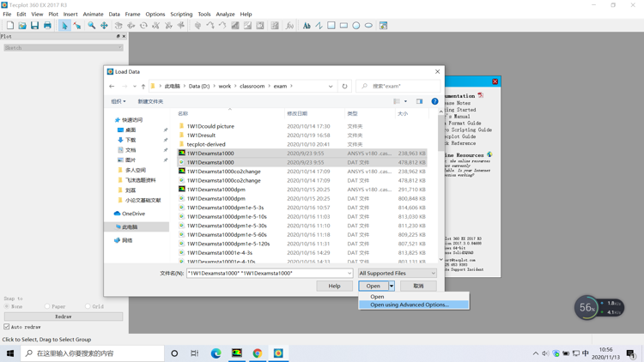Click the Print icon in the toolbar
The width and height of the screenshot is (644, 362).
tap(47, 26)
